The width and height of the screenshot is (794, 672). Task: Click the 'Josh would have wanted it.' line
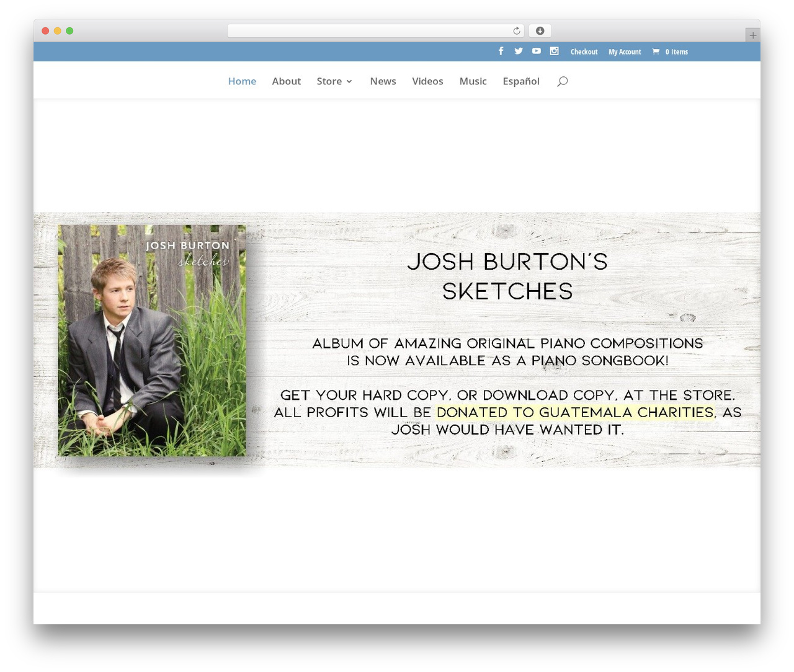coord(507,430)
